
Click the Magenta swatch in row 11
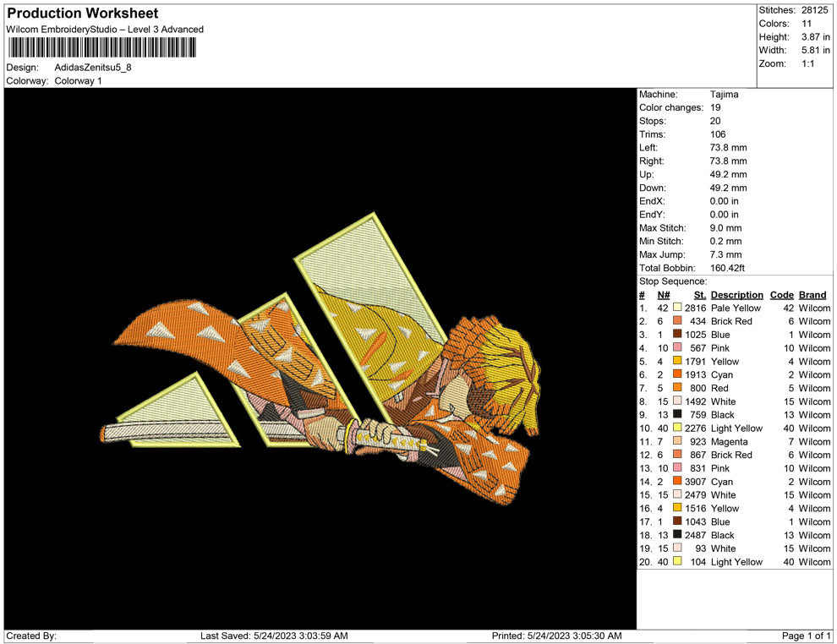point(677,441)
